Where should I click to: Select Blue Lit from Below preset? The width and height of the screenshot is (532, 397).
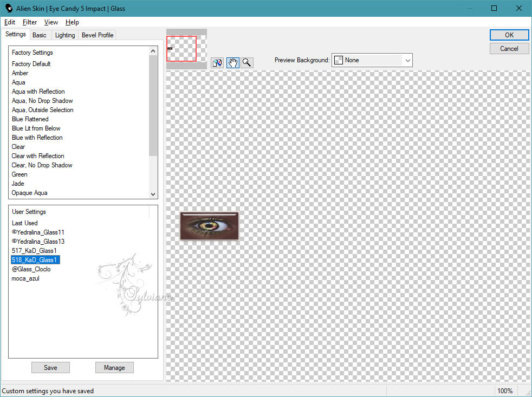pos(36,128)
